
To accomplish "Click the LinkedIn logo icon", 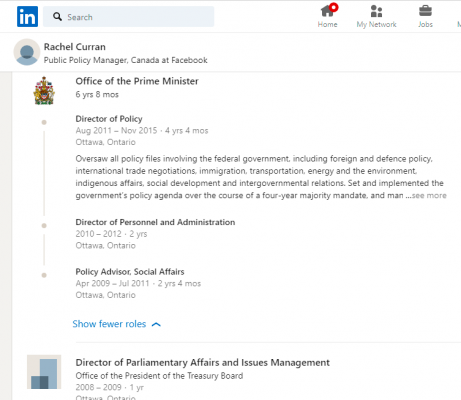I will (x=27, y=16).
